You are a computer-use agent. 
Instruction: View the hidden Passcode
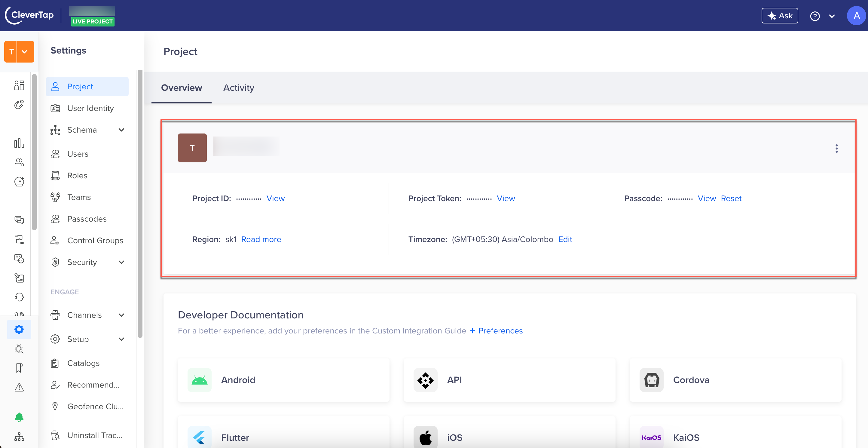[707, 198]
